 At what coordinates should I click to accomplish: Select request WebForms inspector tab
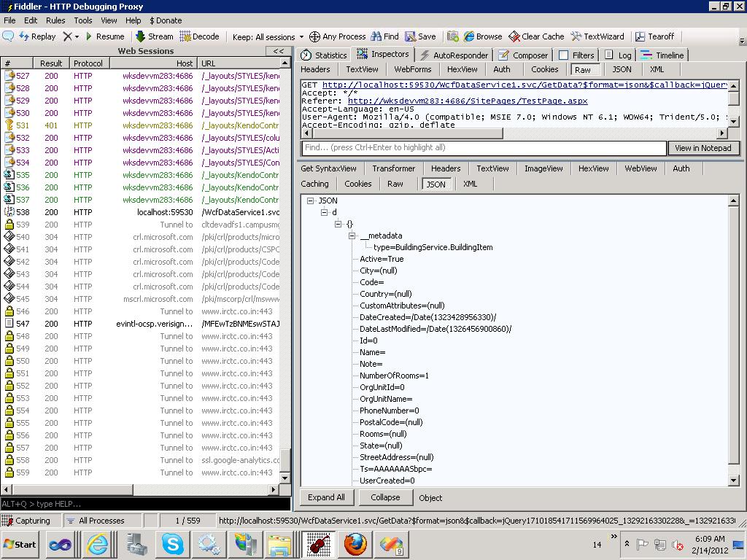pos(413,69)
